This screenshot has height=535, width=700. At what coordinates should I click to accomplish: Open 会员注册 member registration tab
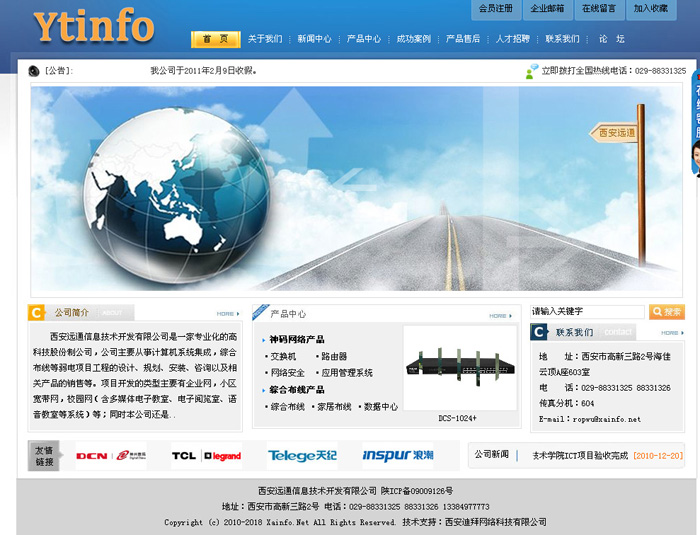coord(496,9)
